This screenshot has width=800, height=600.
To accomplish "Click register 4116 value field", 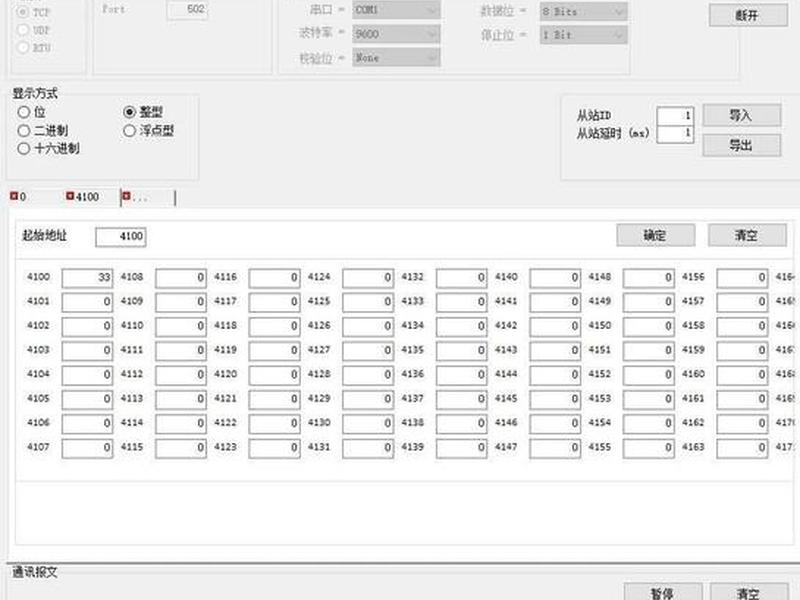I will click(x=274, y=279).
